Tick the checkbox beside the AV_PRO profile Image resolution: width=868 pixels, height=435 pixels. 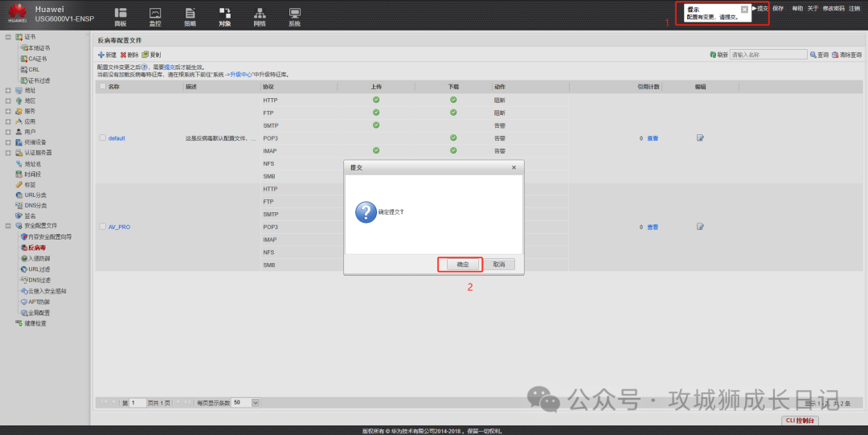(102, 227)
